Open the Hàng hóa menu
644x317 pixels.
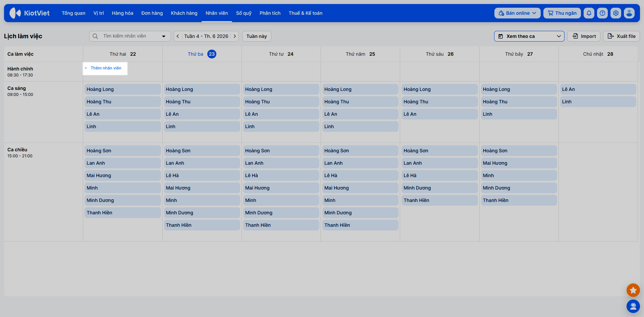(122, 13)
